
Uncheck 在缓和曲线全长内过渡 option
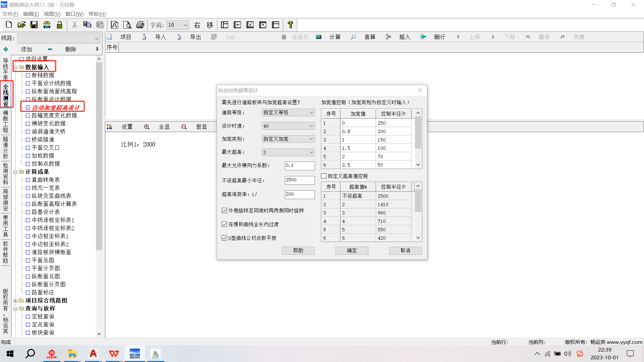coord(224,224)
